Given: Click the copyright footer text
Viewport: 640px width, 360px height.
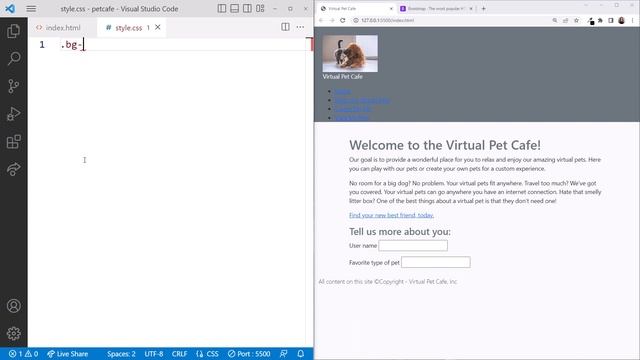Looking at the screenshot, I should 387,282.
